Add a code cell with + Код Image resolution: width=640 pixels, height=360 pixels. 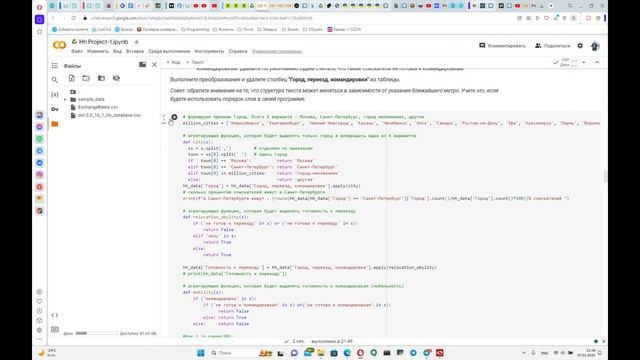[x=173, y=62]
